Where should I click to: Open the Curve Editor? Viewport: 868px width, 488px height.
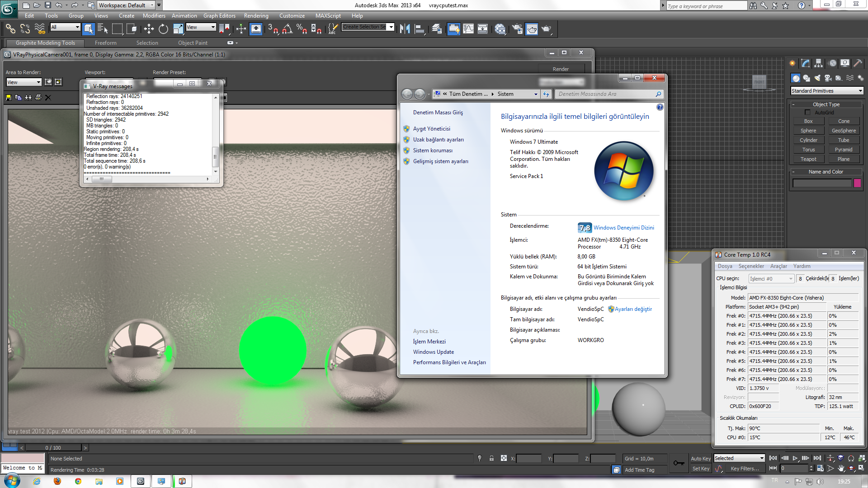click(x=468, y=29)
